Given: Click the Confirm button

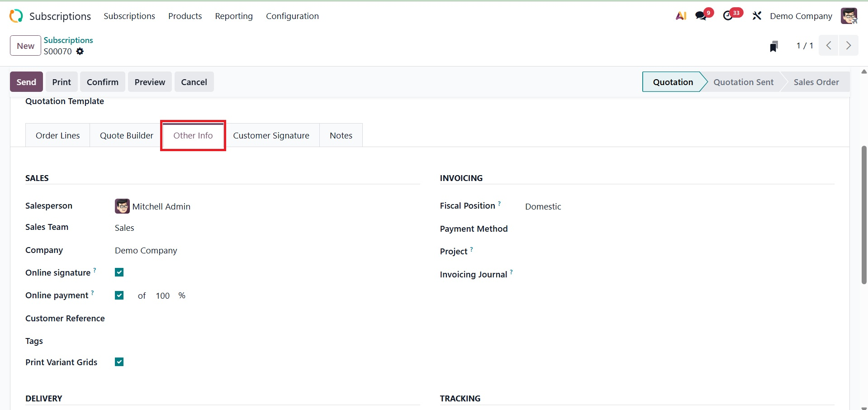Looking at the screenshot, I should [x=103, y=82].
